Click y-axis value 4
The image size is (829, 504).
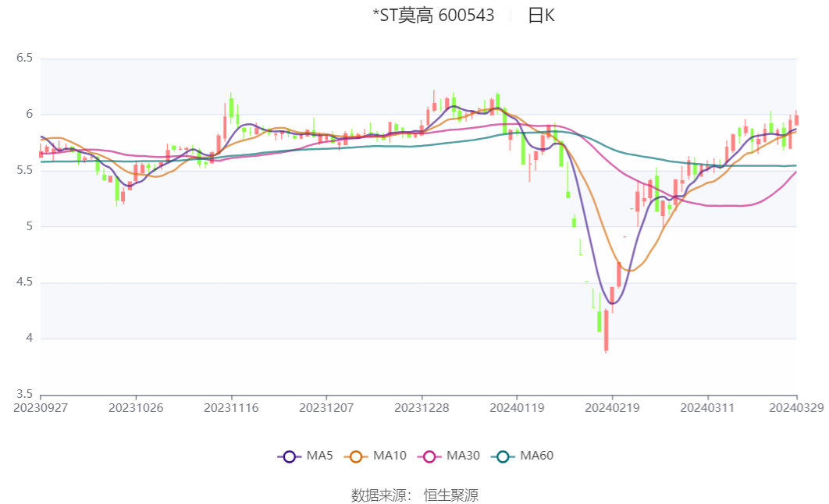tap(30, 338)
